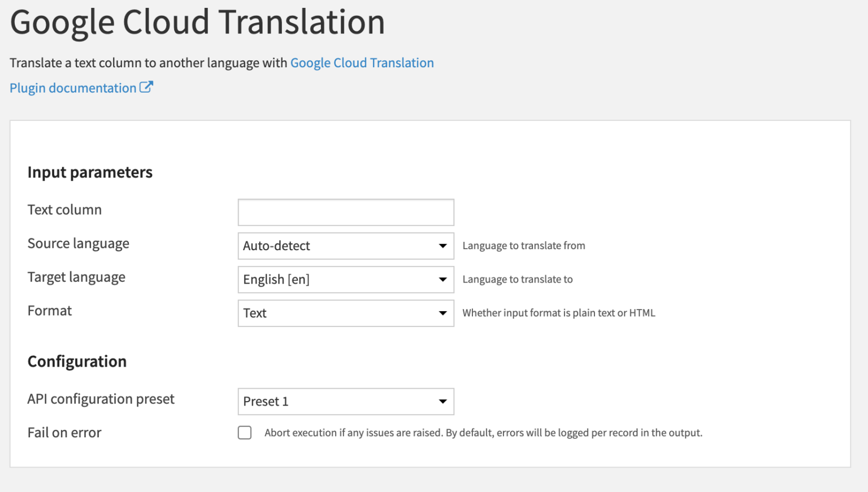
Task: Switch API configuration preset from Preset 1
Action: coord(345,401)
